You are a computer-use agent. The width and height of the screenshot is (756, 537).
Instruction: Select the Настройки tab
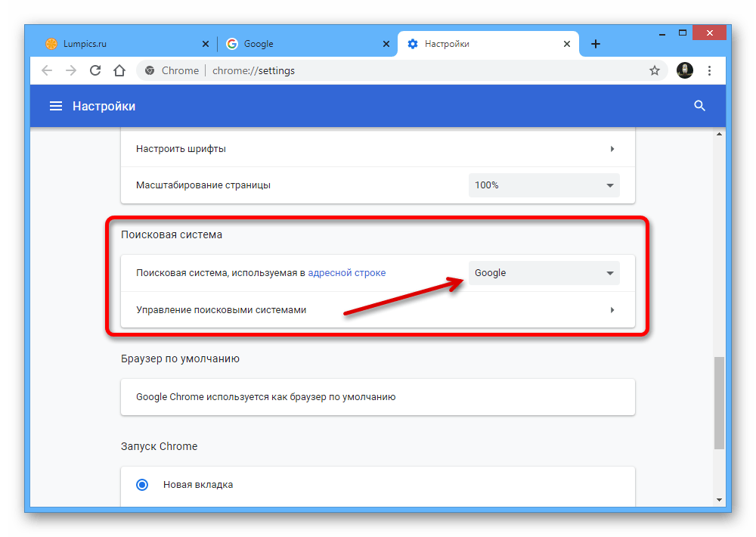click(x=488, y=44)
